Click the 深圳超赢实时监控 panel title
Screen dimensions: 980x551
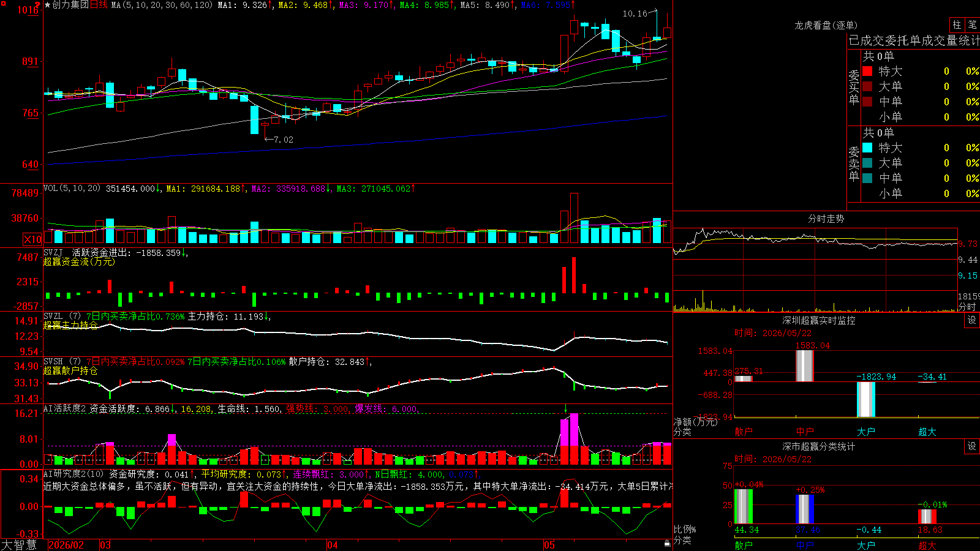tap(819, 320)
